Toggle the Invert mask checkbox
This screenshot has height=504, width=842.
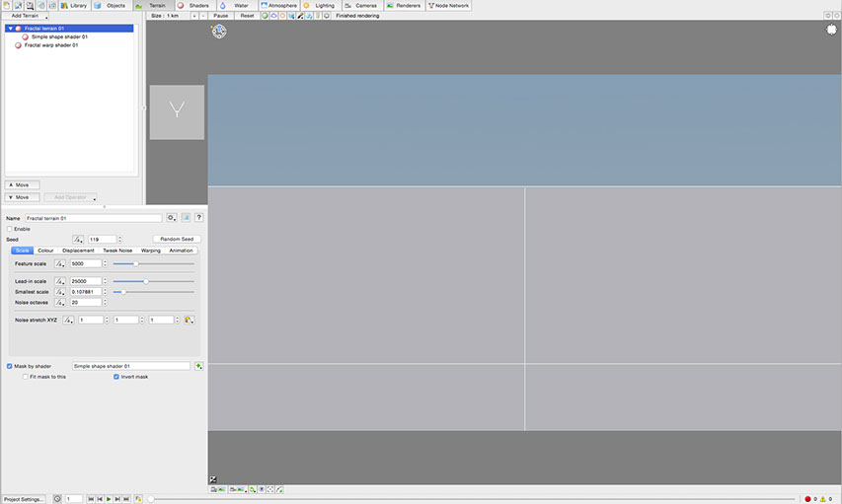click(116, 376)
